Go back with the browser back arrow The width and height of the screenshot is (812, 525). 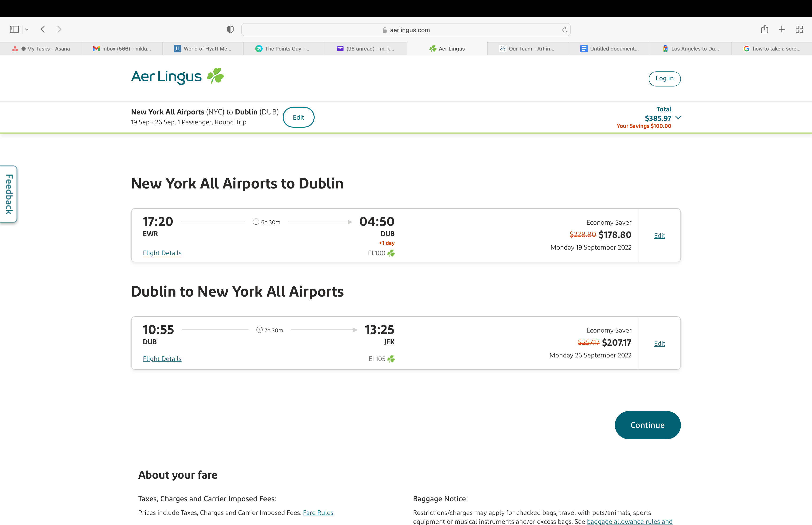click(x=43, y=29)
